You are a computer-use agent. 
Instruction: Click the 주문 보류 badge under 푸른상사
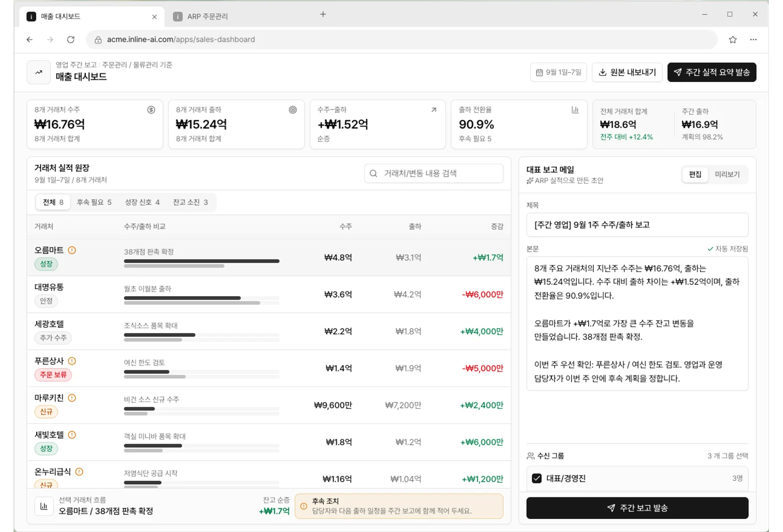[53, 375]
